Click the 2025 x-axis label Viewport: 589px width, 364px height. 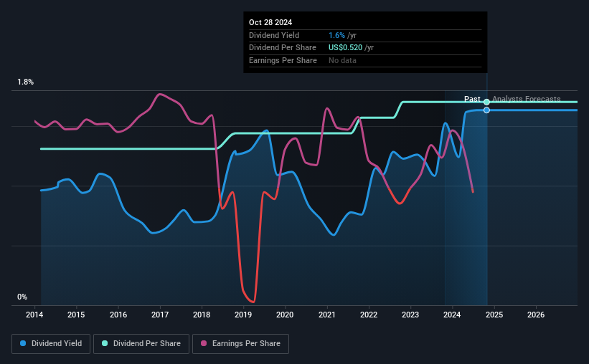[494, 315]
